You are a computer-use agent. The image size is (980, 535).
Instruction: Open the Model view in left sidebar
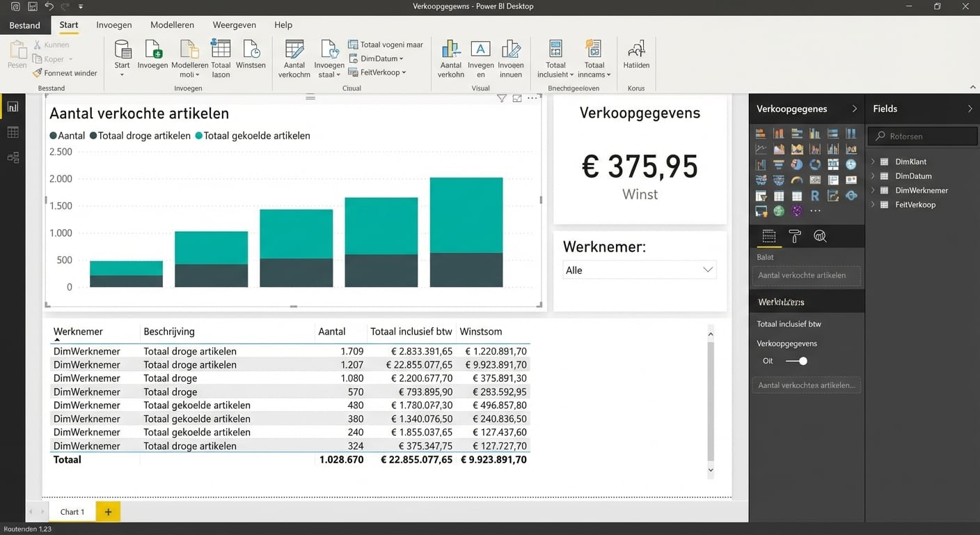[13, 157]
